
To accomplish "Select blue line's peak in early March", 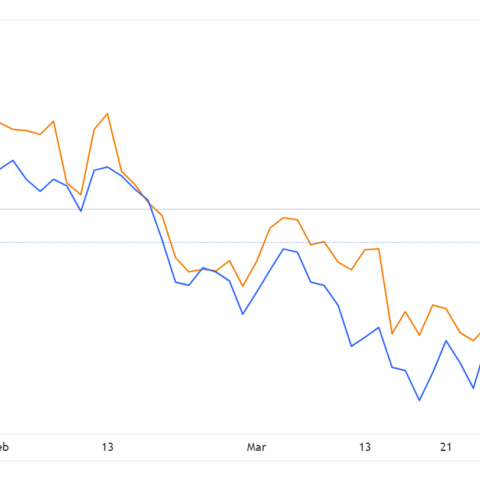I will click(x=284, y=249).
